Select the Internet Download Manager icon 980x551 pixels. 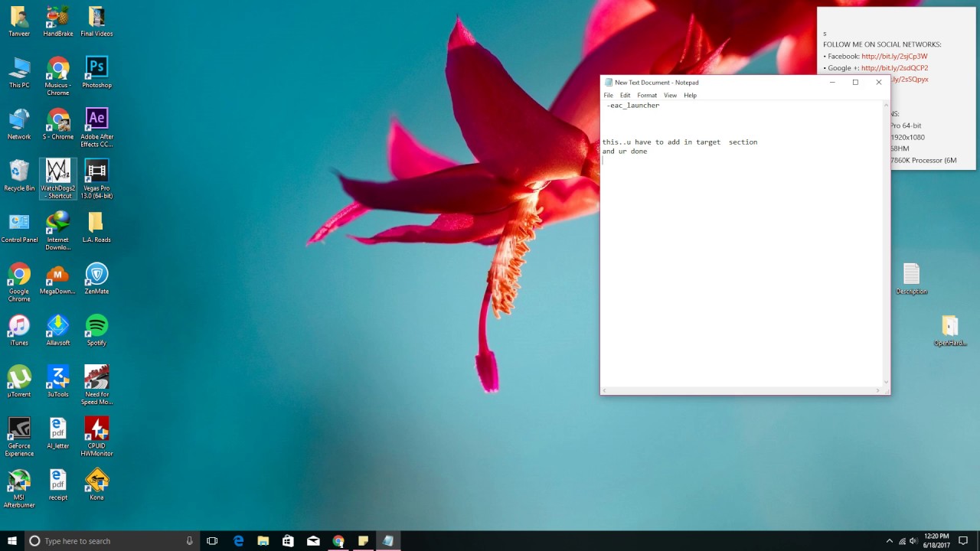point(58,230)
